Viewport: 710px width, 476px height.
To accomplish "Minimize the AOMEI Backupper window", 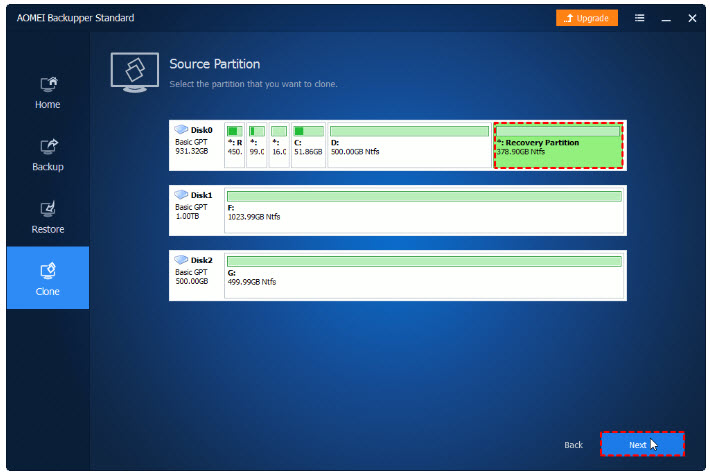I will pyautogui.click(x=666, y=19).
